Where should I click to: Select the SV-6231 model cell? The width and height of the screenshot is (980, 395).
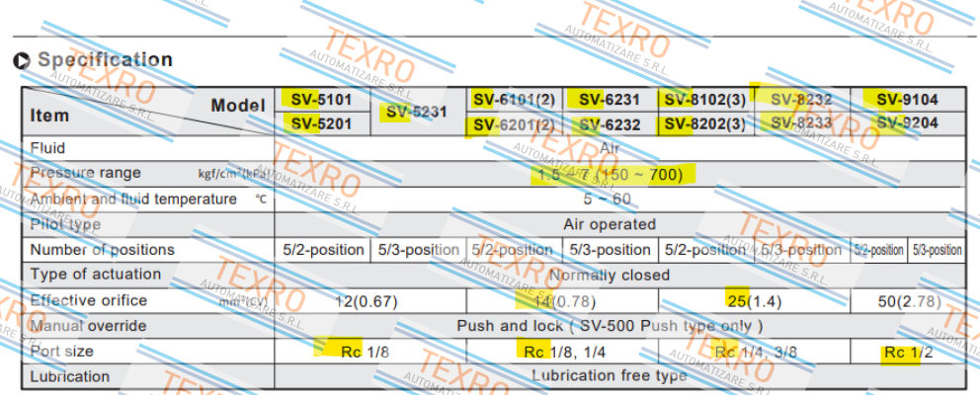tap(610, 100)
